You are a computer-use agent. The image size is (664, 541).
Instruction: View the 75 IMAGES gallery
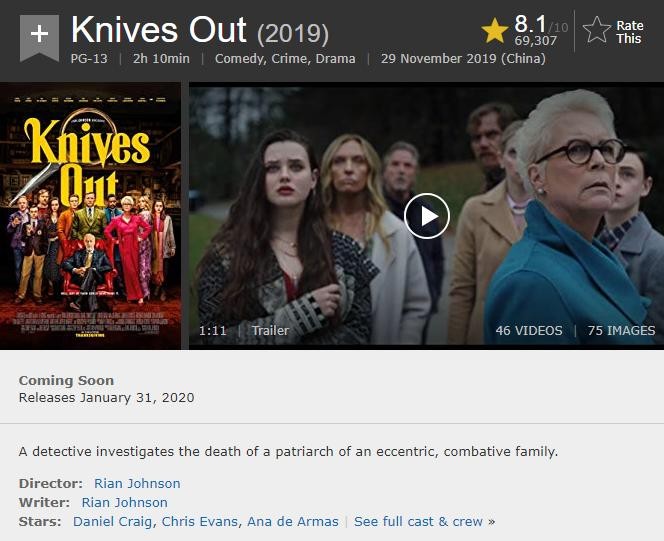coord(621,331)
